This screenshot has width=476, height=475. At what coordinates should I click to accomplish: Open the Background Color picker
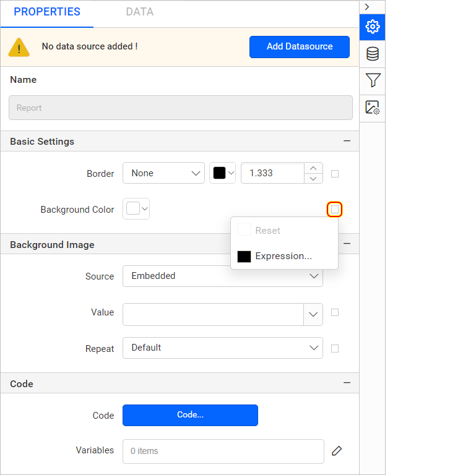coord(136,208)
